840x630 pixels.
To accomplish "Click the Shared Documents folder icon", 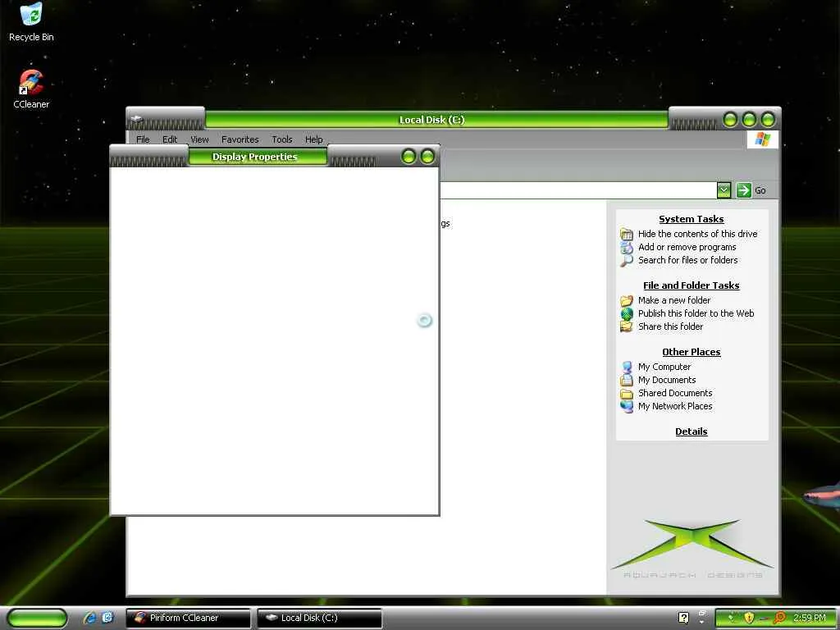I will click(x=626, y=393).
